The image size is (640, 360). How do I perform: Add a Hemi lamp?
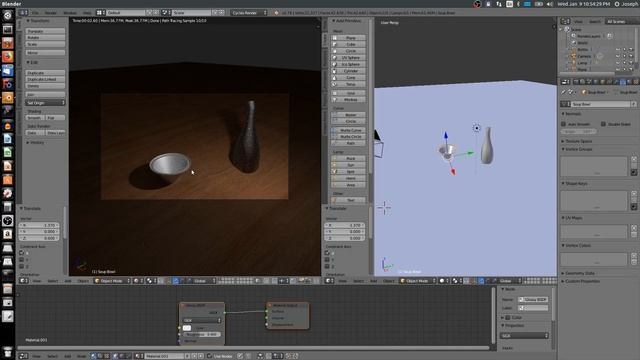(x=348, y=178)
